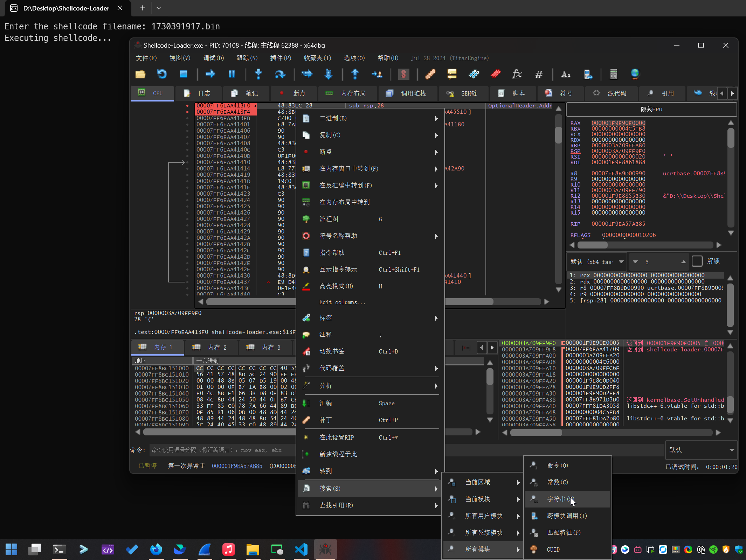Click registers horizontal scrollbar thumb

point(592,245)
